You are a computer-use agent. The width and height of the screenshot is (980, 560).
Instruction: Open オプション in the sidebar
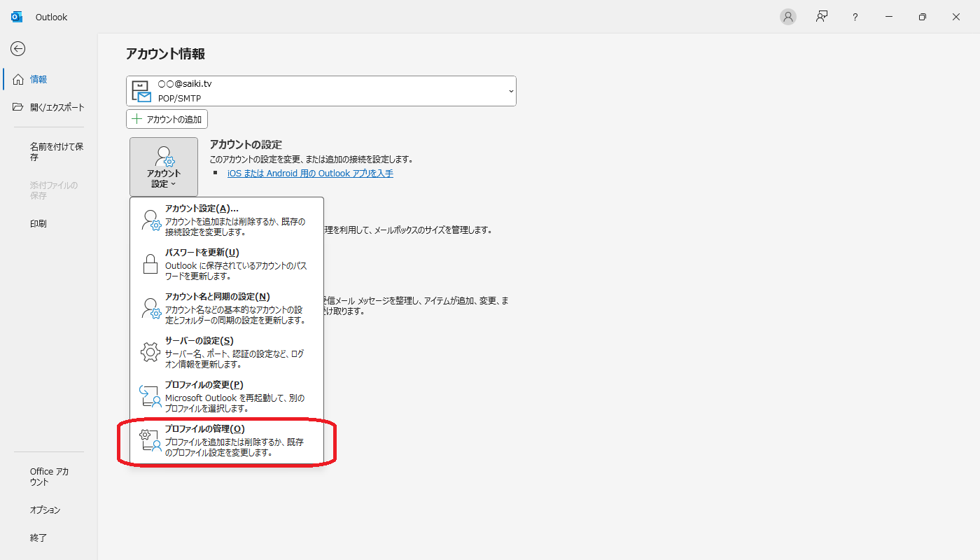[45, 510]
